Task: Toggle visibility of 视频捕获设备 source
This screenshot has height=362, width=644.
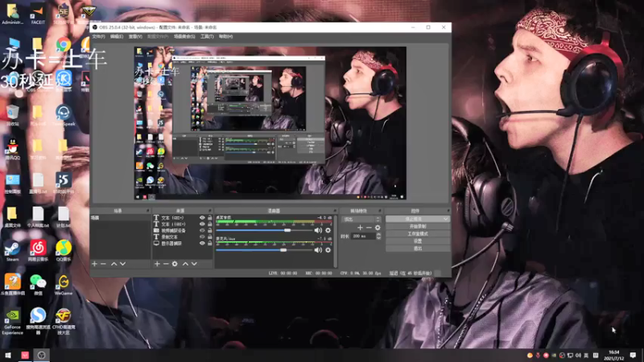Action: click(x=202, y=231)
